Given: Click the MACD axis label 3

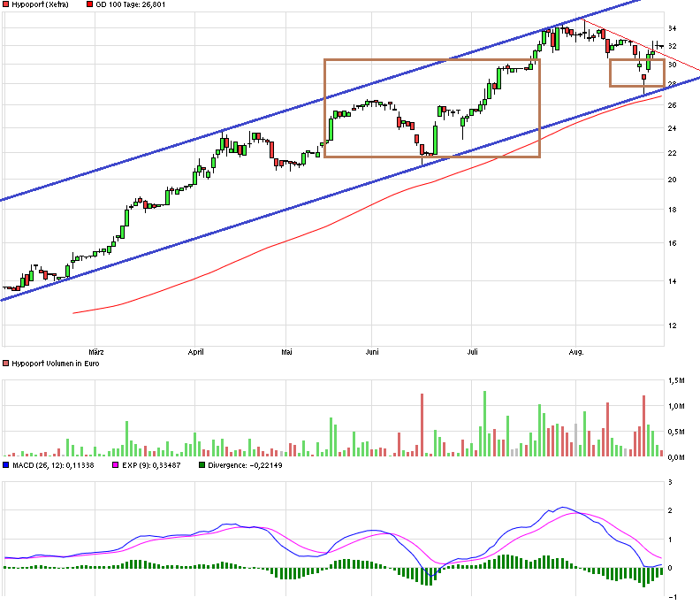Looking at the screenshot, I should click(670, 482).
